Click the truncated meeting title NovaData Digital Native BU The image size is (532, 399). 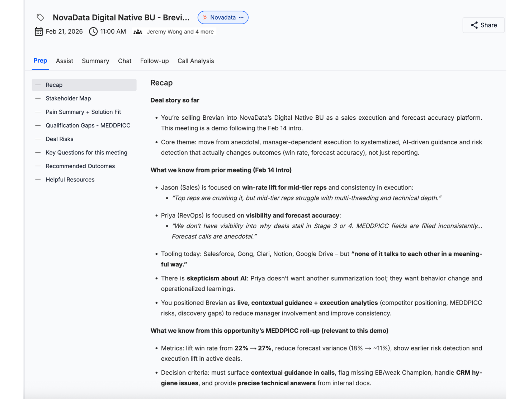tap(121, 17)
